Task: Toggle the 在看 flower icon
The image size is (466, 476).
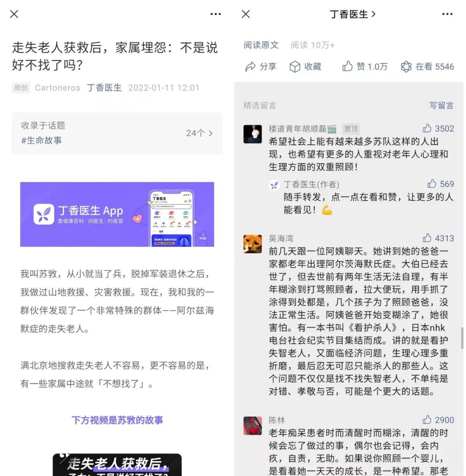Action: tap(406, 67)
